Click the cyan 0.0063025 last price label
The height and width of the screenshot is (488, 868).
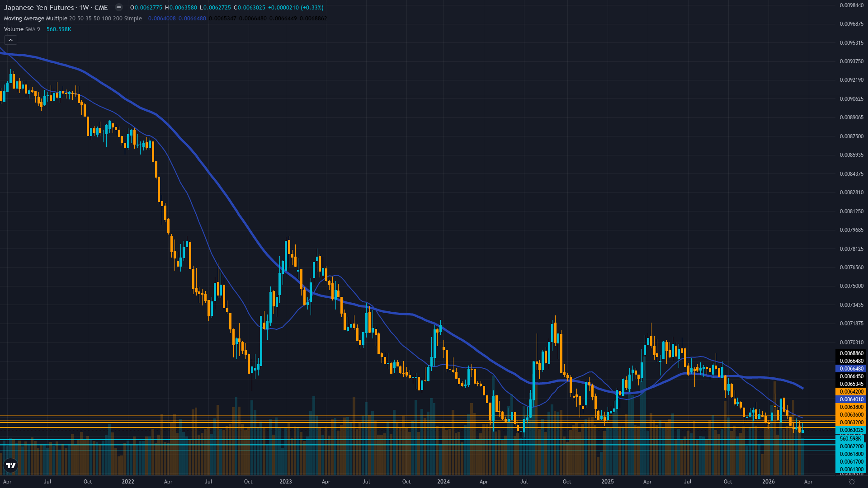pos(851,430)
